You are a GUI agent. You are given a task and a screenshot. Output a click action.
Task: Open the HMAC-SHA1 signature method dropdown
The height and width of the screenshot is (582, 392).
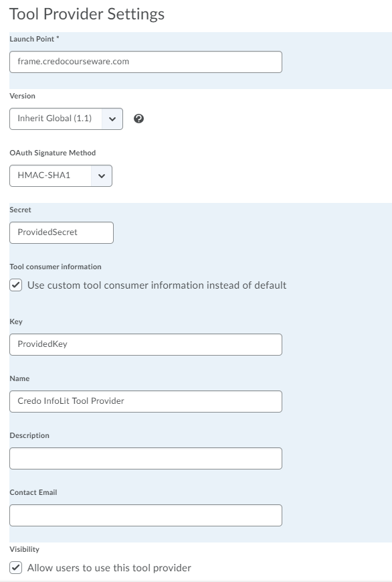[61, 175]
